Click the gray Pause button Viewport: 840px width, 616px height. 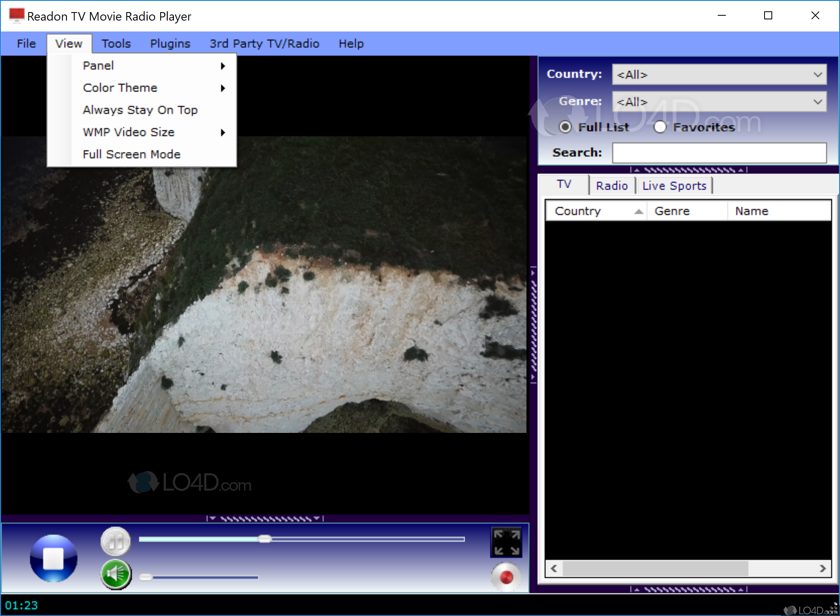click(115, 542)
